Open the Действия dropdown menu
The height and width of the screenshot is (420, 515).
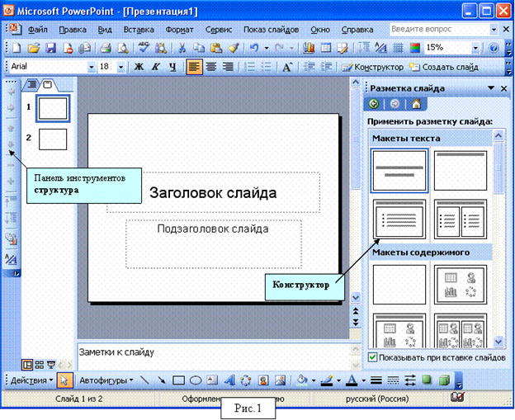click(x=32, y=380)
